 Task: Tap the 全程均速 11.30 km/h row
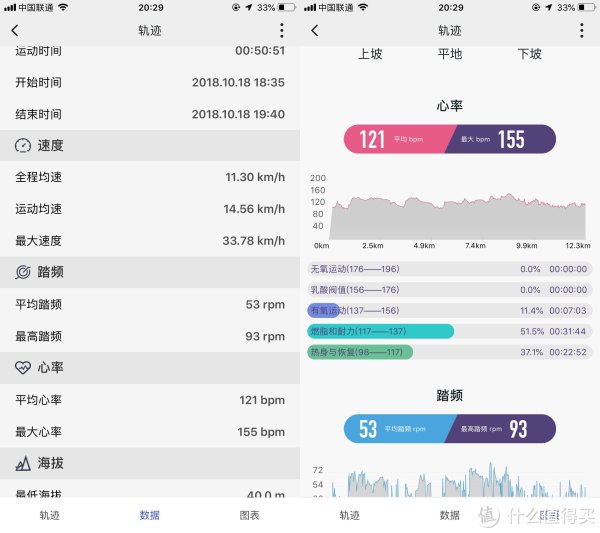coord(150,177)
